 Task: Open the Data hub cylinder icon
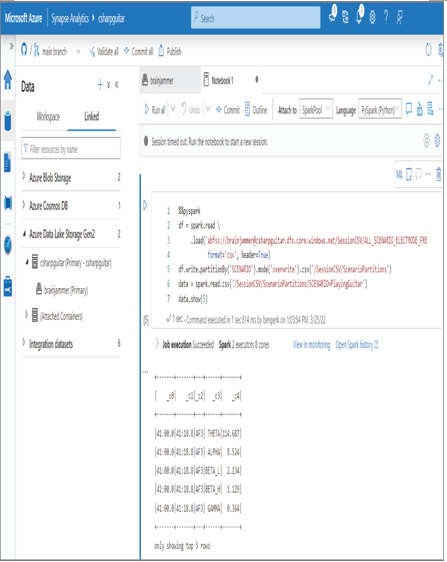pos(8,121)
